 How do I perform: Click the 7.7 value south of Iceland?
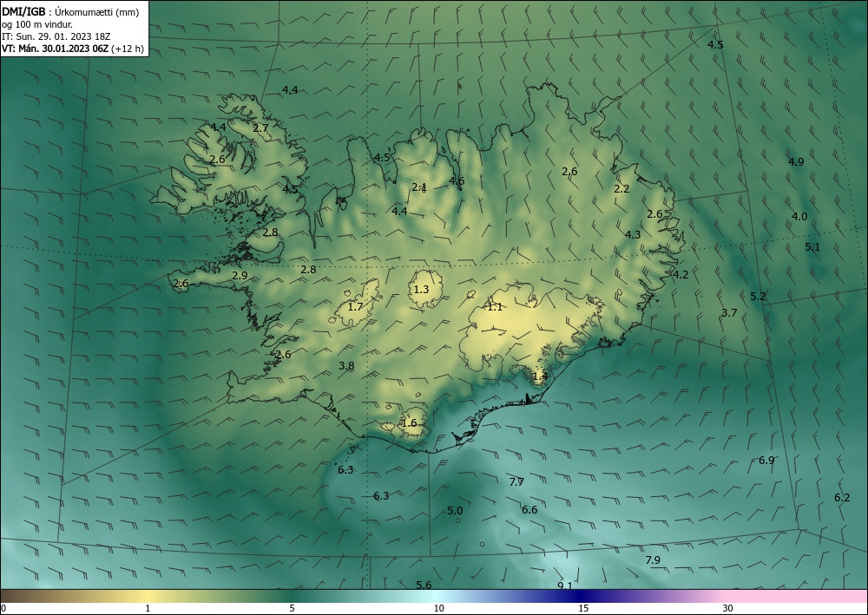pyautogui.click(x=516, y=482)
